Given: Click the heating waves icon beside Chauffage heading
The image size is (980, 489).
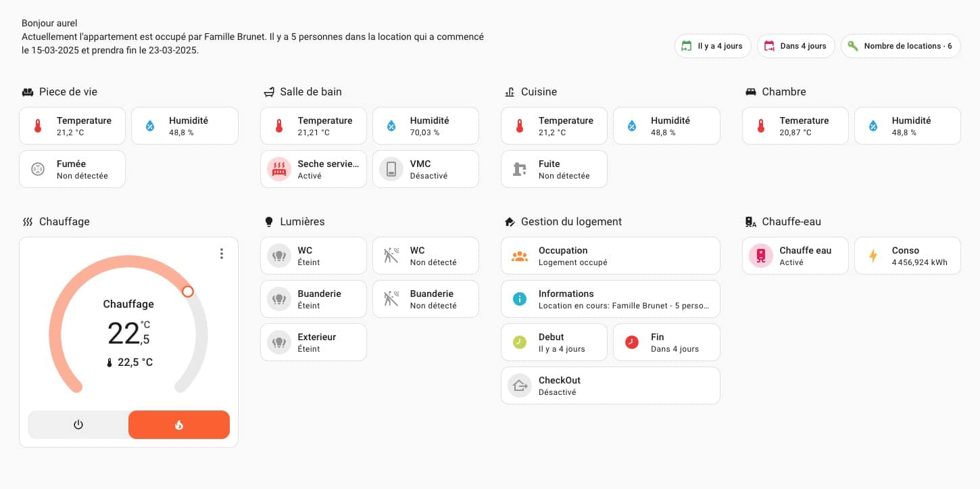Looking at the screenshot, I should [28, 222].
